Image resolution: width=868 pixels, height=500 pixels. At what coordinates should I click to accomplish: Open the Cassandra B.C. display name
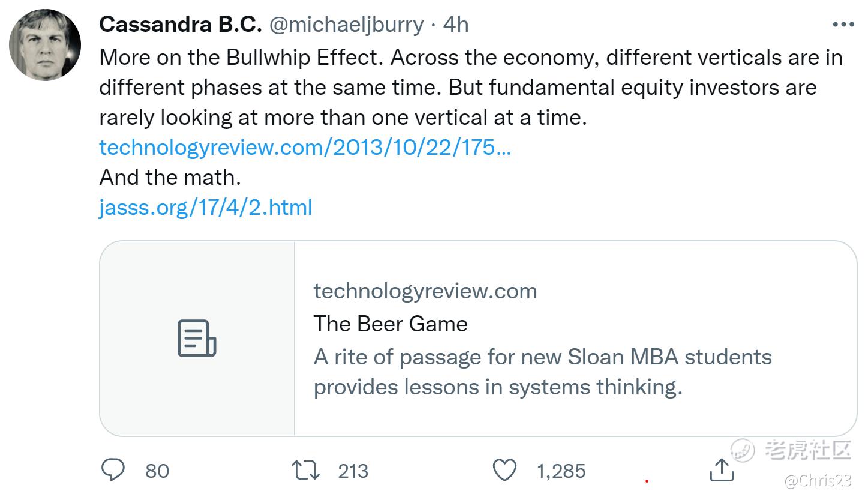tap(180, 25)
